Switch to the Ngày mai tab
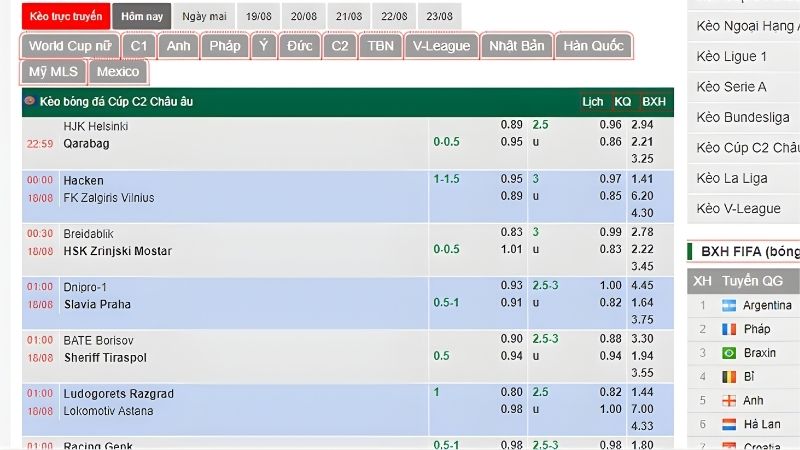800x450 pixels. pyautogui.click(x=204, y=16)
